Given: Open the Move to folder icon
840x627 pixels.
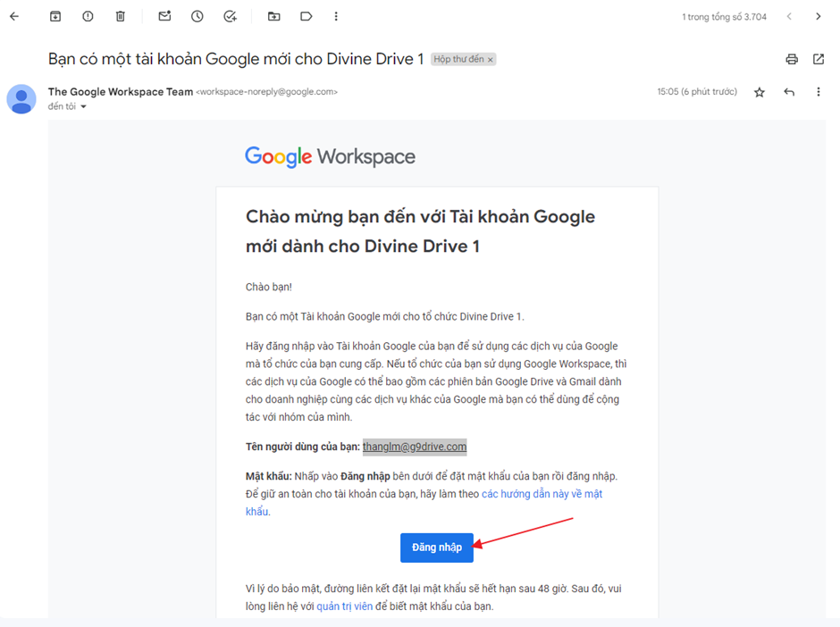Looking at the screenshot, I should pyautogui.click(x=273, y=16).
